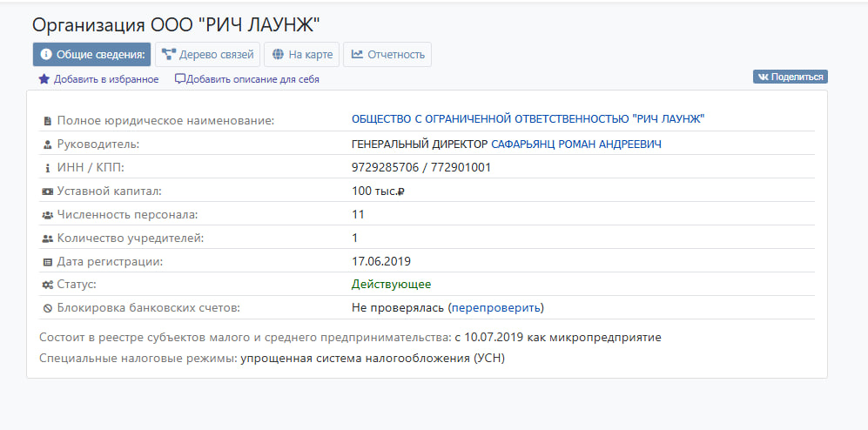Click the person icon next to Руководитель

(47, 144)
